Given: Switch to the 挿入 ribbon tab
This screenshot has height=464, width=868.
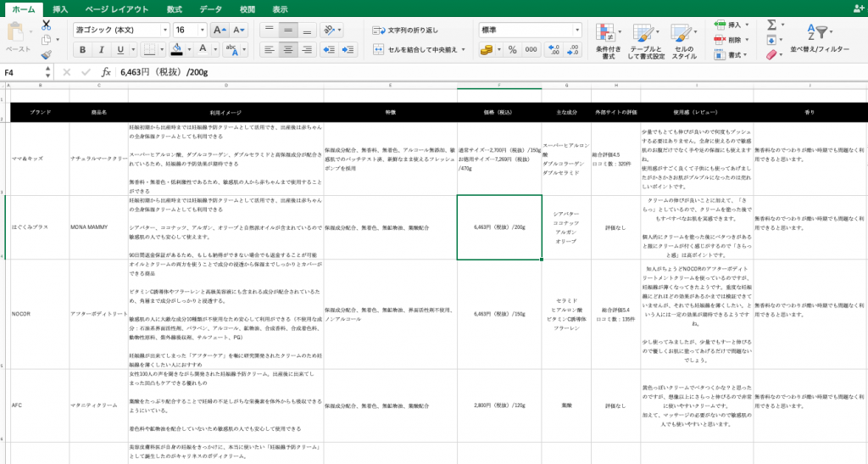Looking at the screenshot, I should point(60,9).
